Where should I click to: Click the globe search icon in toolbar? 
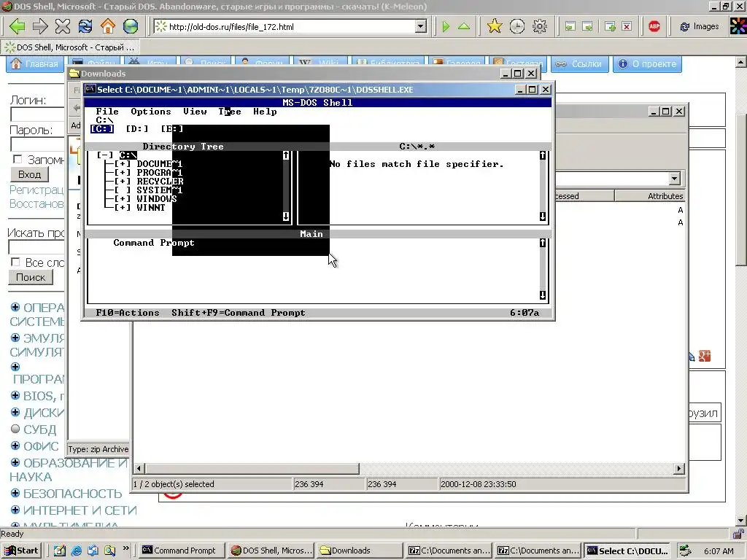point(131,26)
